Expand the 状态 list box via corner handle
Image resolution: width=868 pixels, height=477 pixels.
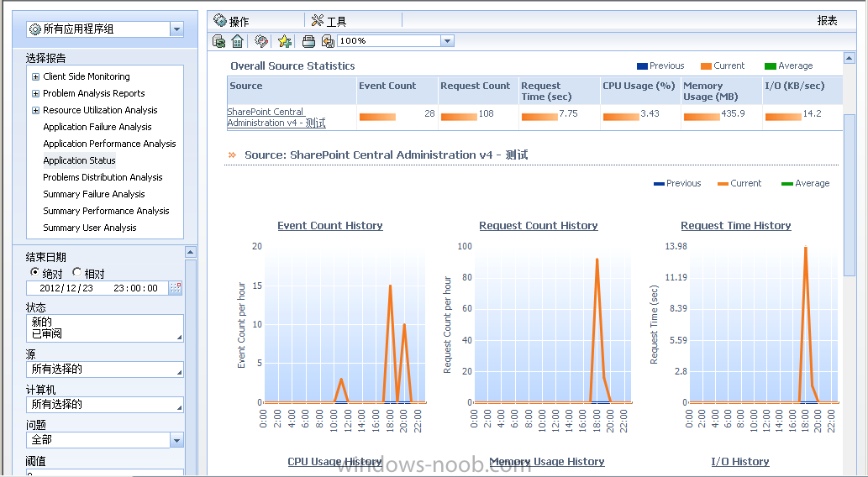(179, 338)
